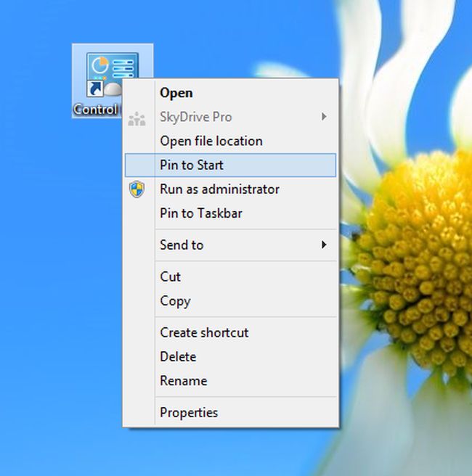Open the Send to submenu
This screenshot has width=472, height=476.
[x=230, y=245]
